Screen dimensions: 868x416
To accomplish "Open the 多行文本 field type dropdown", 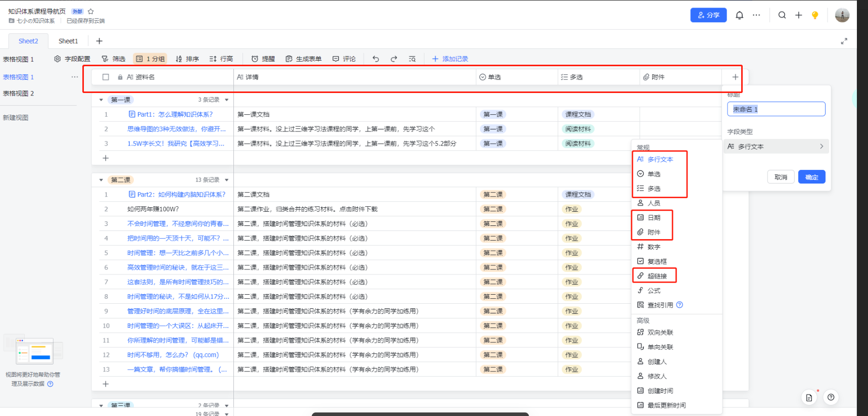I will point(776,147).
